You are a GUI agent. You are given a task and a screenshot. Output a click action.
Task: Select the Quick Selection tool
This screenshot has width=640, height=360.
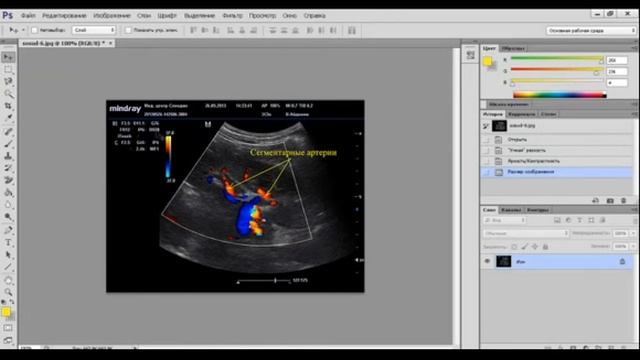click(8, 94)
